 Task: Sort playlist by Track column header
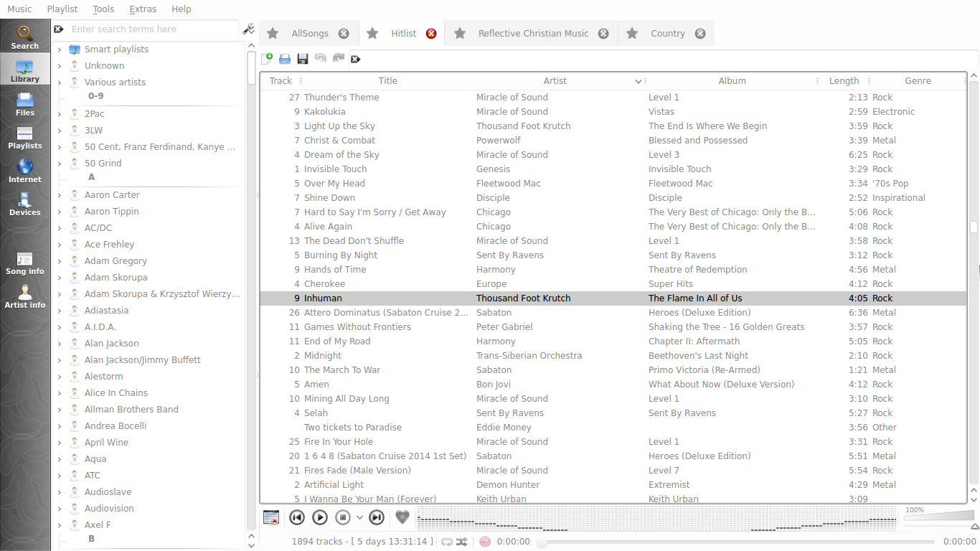pyautogui.click(x=281, y=81)
